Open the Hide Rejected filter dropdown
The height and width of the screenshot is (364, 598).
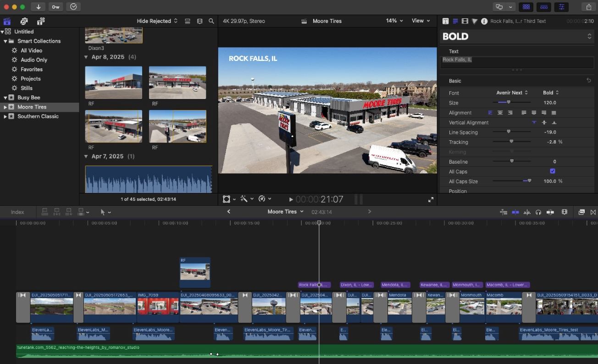pos(157,21)
